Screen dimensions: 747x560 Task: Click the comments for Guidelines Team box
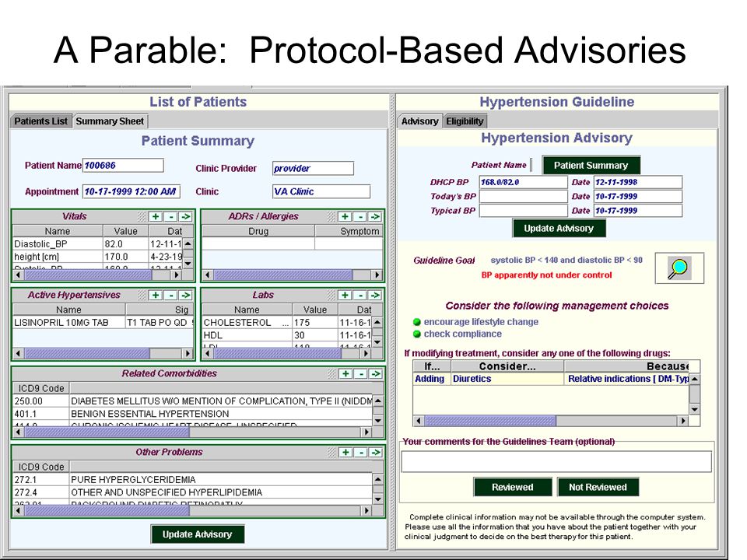point(556,461)
